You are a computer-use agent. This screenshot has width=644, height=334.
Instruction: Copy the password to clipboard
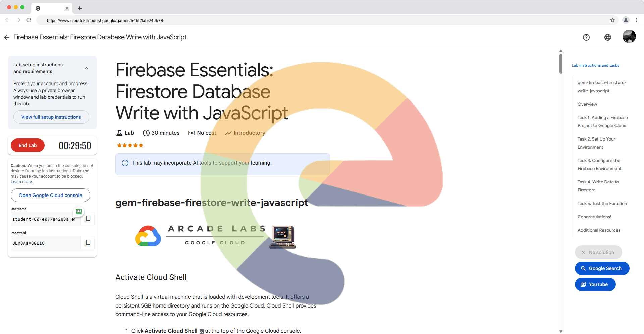pos(88,243)
